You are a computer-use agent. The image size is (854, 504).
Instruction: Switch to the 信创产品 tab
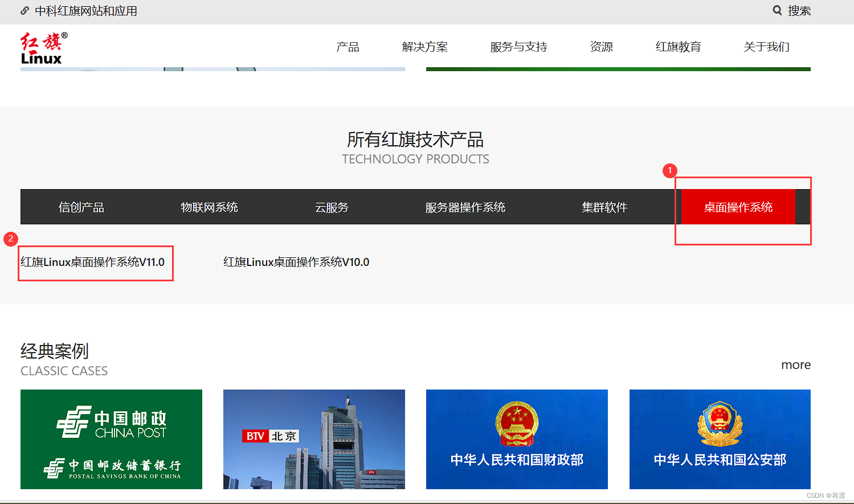(81, 207)
